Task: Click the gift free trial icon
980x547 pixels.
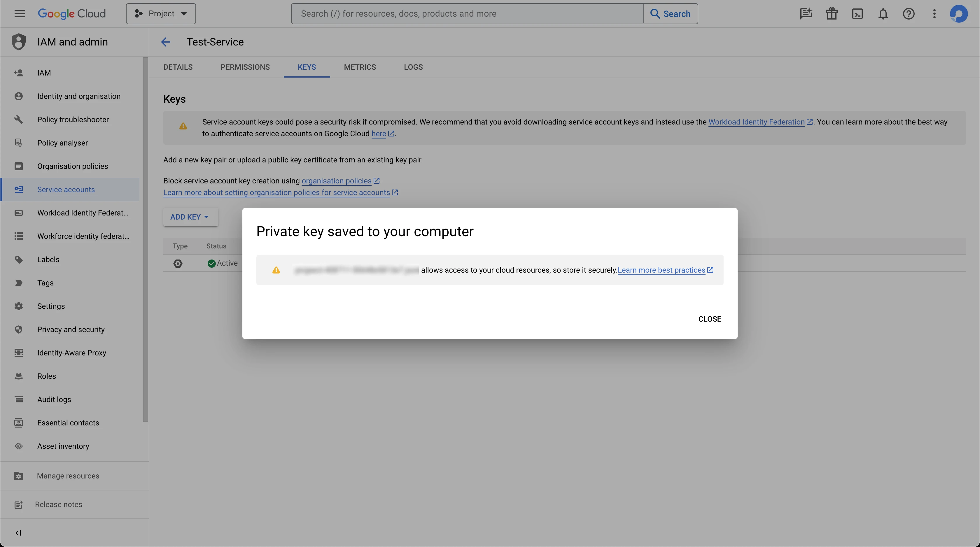Action: tap(832, 14)
